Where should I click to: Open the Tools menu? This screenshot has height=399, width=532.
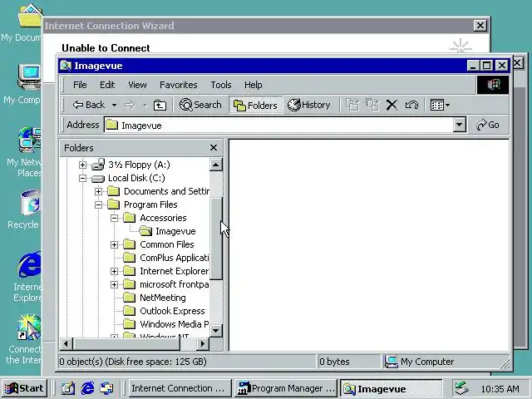pyautogui.click(x=221, y=85)
